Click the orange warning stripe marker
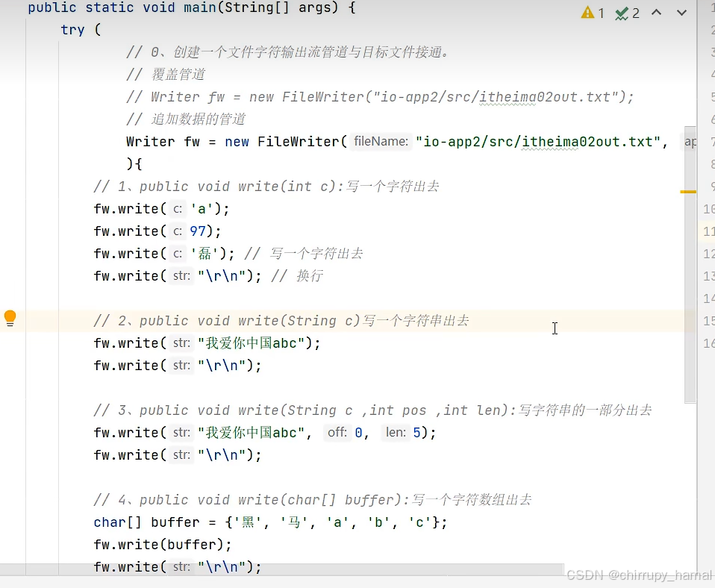Image resolution: width=715 pixels, height=588 pixels. click(688, 192)
